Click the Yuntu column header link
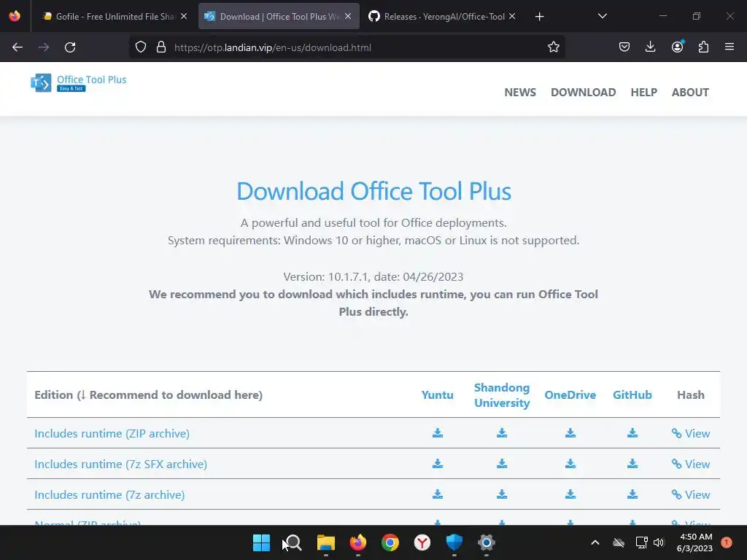The image size is (747, 560). point(438,394)
